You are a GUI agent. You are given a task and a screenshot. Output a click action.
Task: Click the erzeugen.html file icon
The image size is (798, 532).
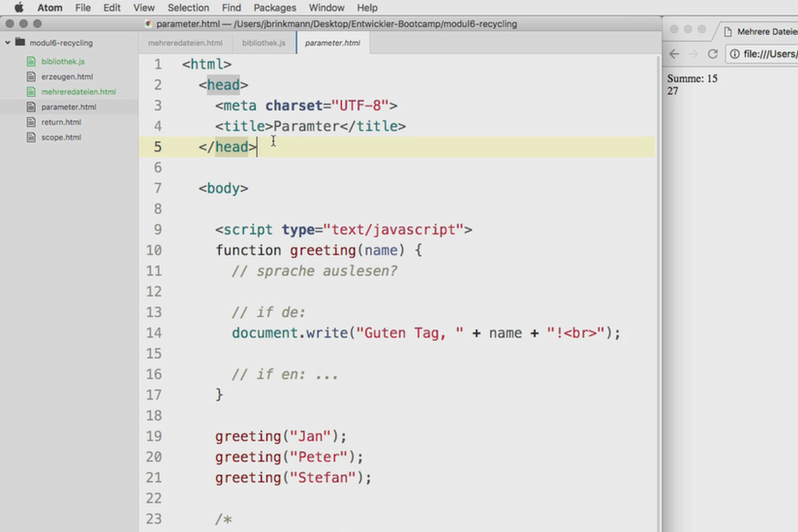[x=30, y=76]
